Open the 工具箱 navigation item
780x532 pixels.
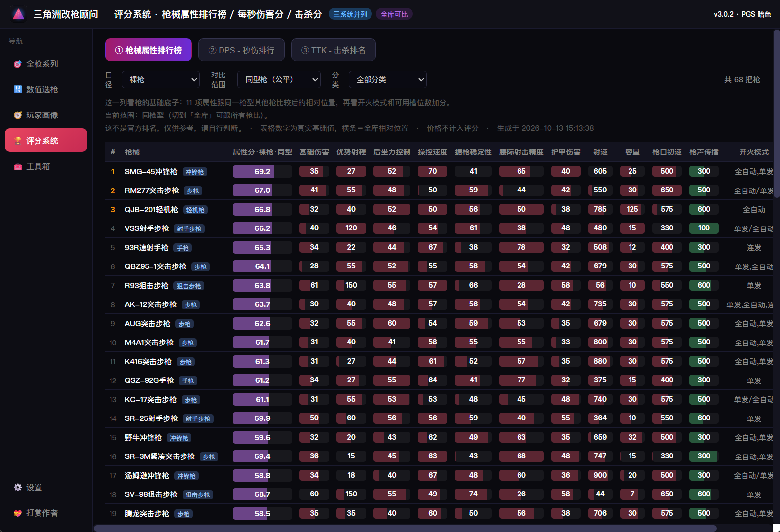click(46, 166)
